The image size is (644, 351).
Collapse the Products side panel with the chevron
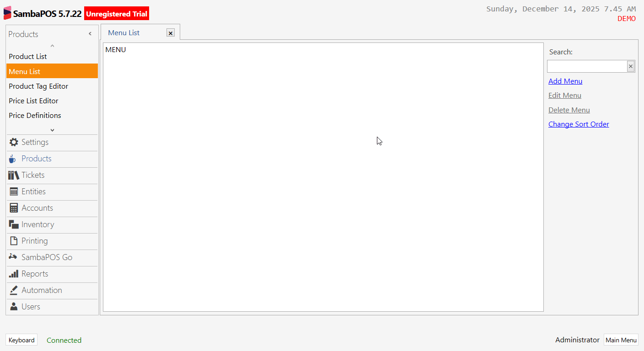point(90,34)
